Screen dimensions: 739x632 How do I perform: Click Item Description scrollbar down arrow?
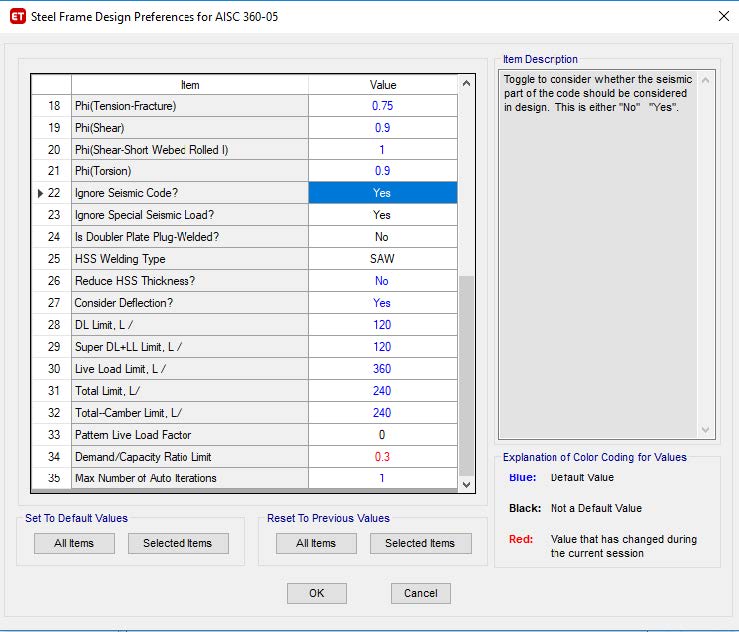click(x=705, y=430)
